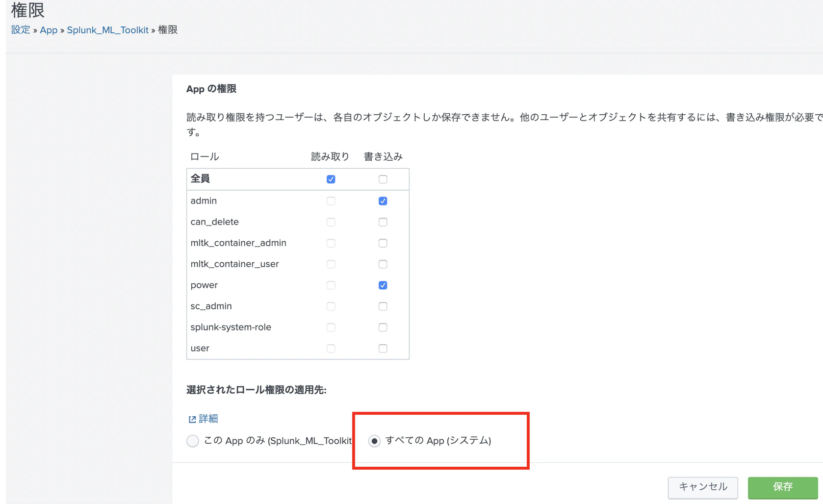Select この App のみ radio button
Viewport: 823px width, 504px height.
click(x=193, y=441)
